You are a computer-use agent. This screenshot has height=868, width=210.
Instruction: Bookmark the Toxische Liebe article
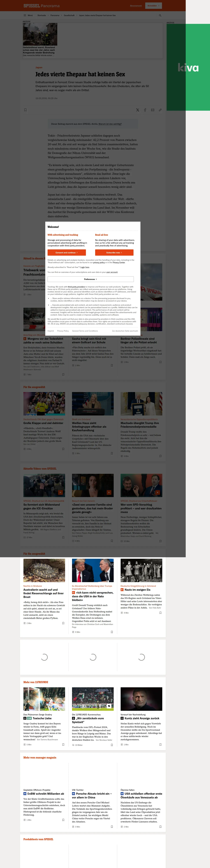[63, 745]
